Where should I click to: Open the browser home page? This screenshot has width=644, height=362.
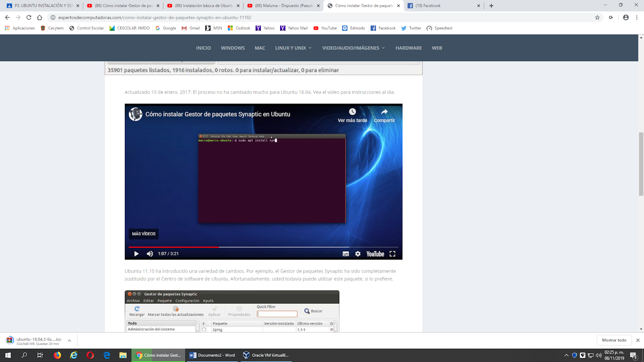pos(39,17)
